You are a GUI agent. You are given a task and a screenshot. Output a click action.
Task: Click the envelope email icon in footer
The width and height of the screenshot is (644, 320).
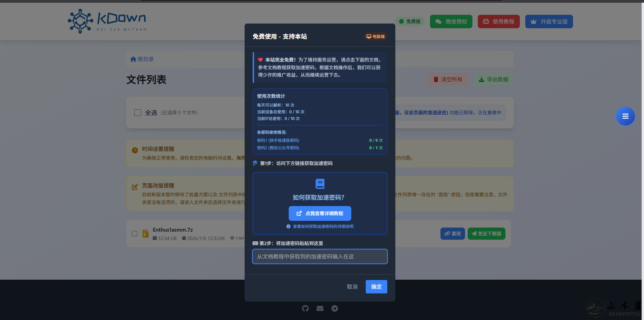pos(320,308)
